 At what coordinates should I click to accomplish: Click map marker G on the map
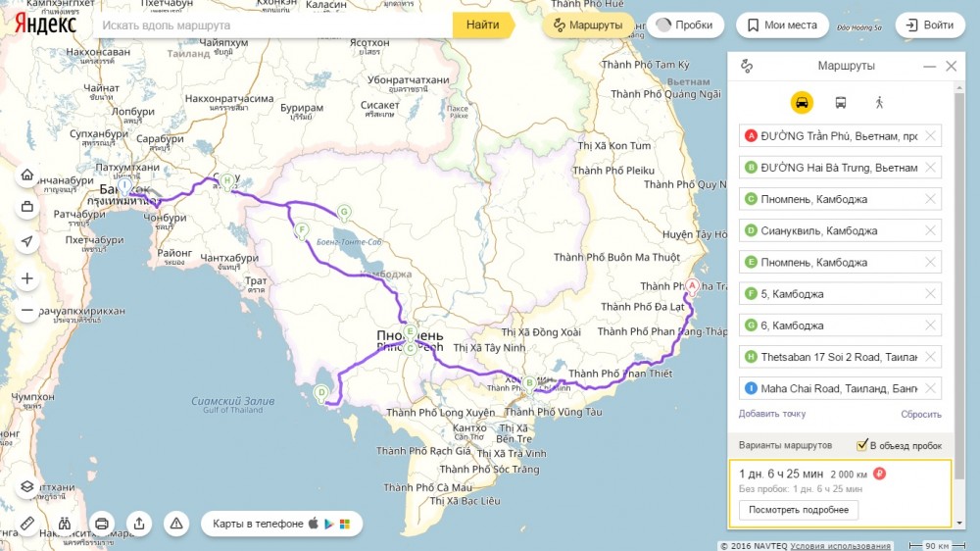coord(344,212)
